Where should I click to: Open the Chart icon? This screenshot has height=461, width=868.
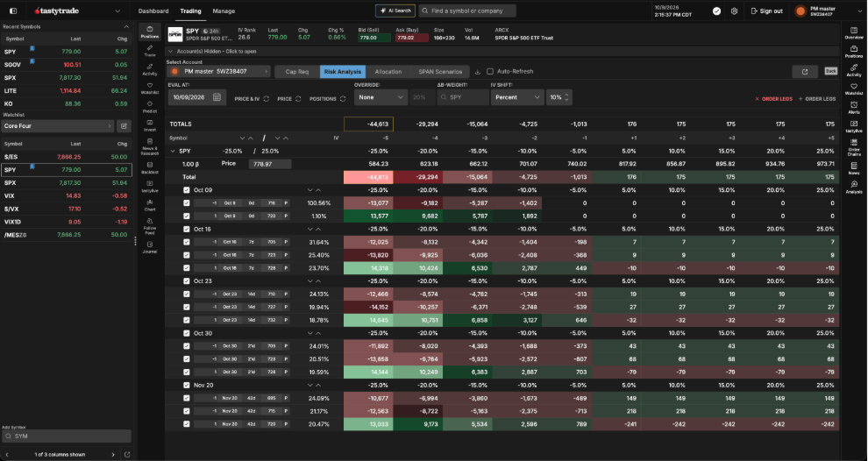[x=149, y=205]
